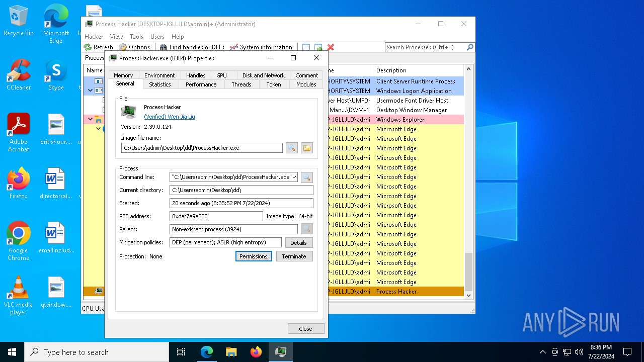
Task: Open Google Chrome desktop shortcut
Action: click(19, 241)
